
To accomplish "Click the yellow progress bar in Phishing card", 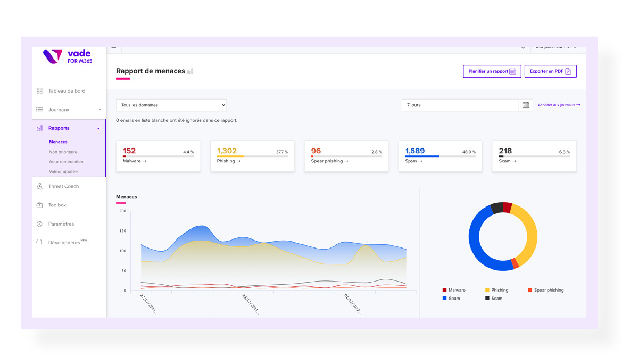I will (230, 156).
